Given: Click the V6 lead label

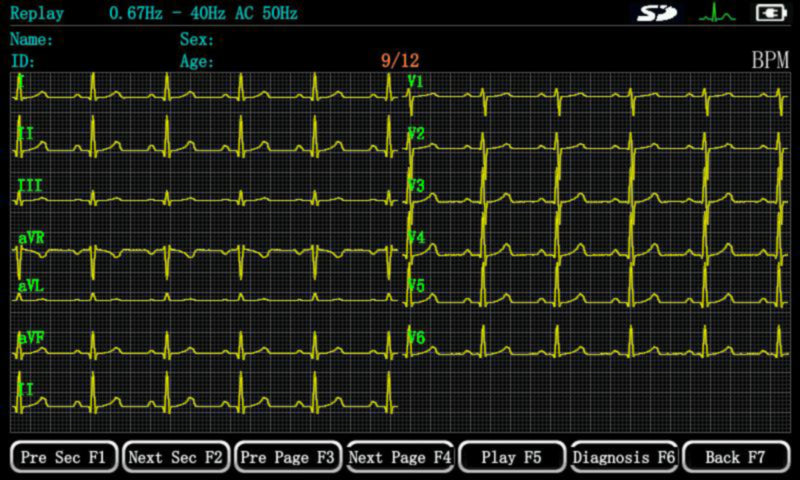Looking at the screenshot, I should [416, 338].
